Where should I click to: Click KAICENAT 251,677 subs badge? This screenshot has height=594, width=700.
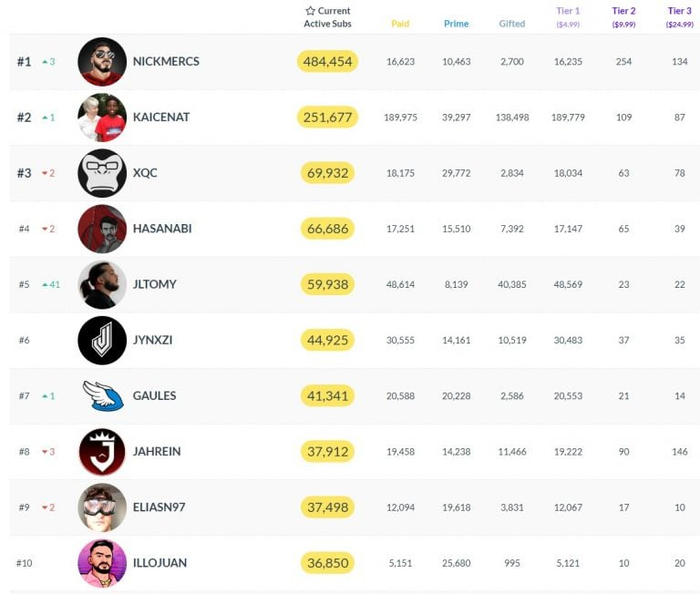coord(328,118)
